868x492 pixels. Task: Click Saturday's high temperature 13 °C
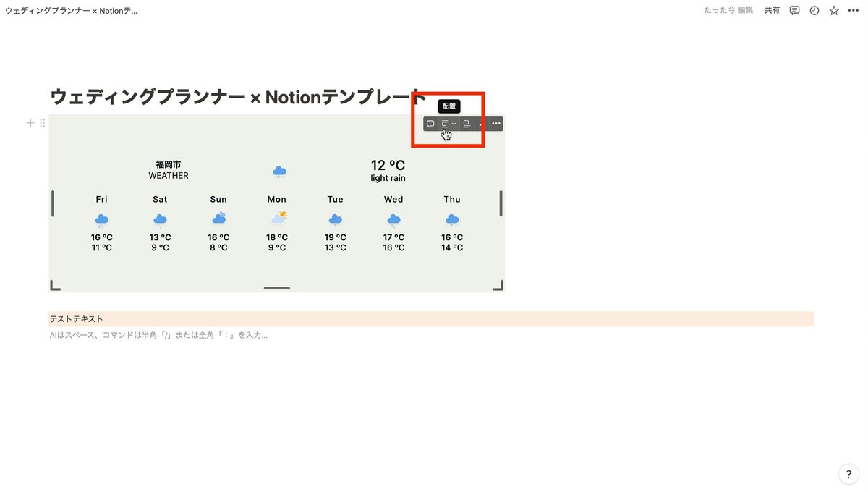click(161, 237)
